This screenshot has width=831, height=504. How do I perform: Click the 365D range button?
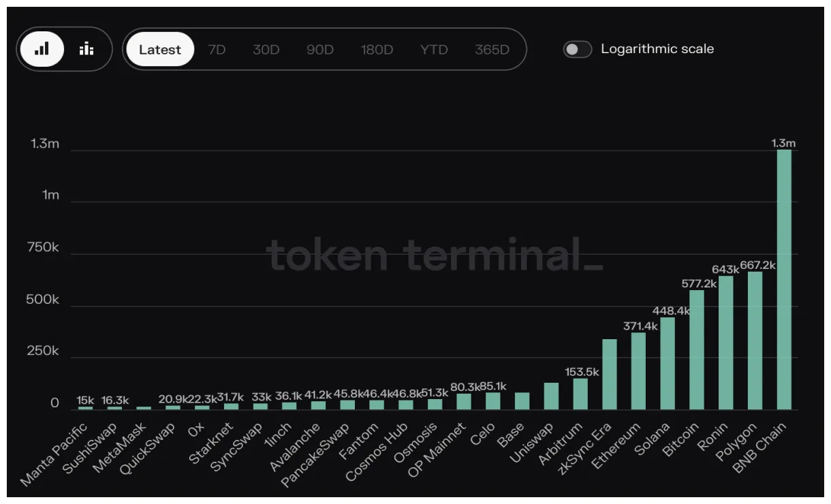point(492,49)
